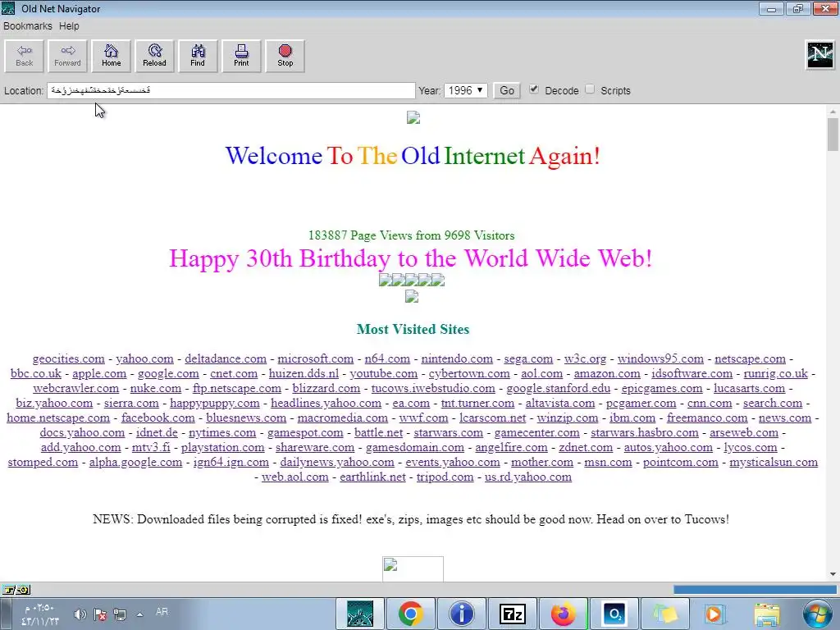Open the geocities.com link
Viewport: 840px width, 630px height.
(x=69, y=359)
